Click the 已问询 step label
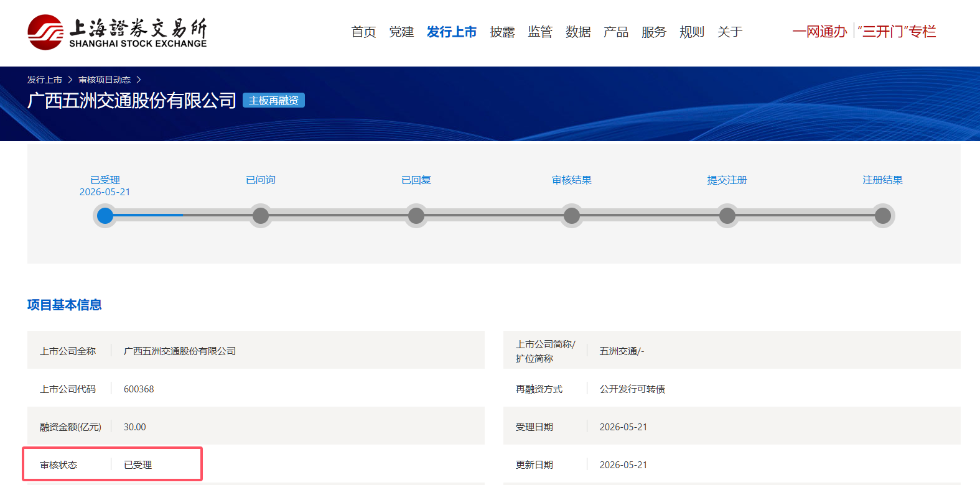This screenshot has width=980, height=485. click(x=261, y=180)
